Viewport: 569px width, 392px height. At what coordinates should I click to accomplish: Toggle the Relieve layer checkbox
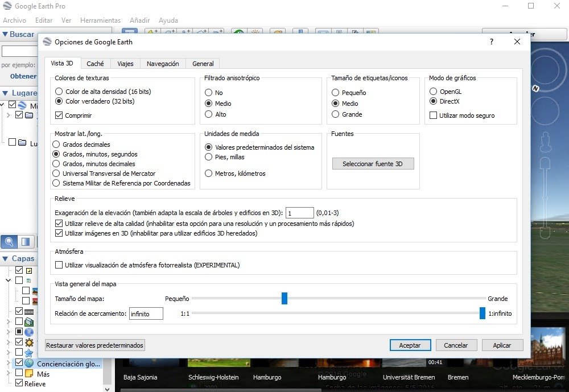pyautogui.click(x=19, y=383)
